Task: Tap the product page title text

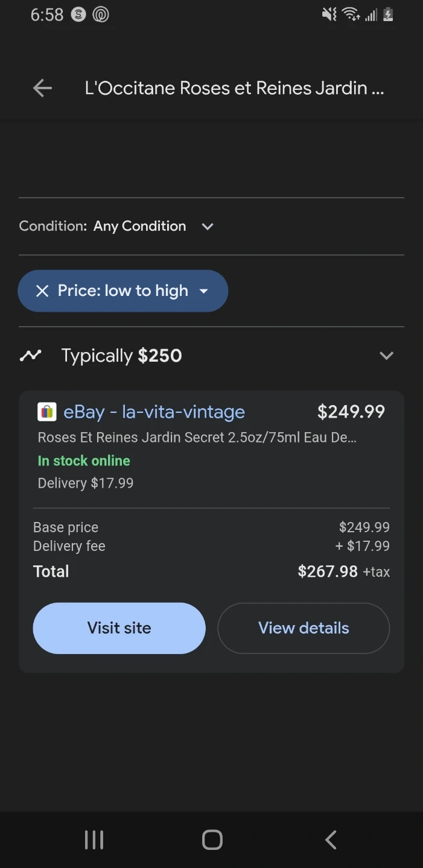Action: (x=234, y=89)
